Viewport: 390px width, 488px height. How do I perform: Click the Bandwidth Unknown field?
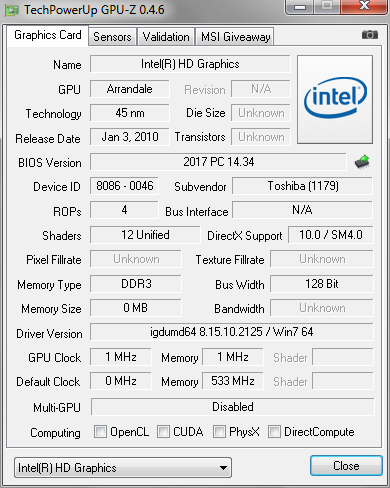click(x=322, y=308)
